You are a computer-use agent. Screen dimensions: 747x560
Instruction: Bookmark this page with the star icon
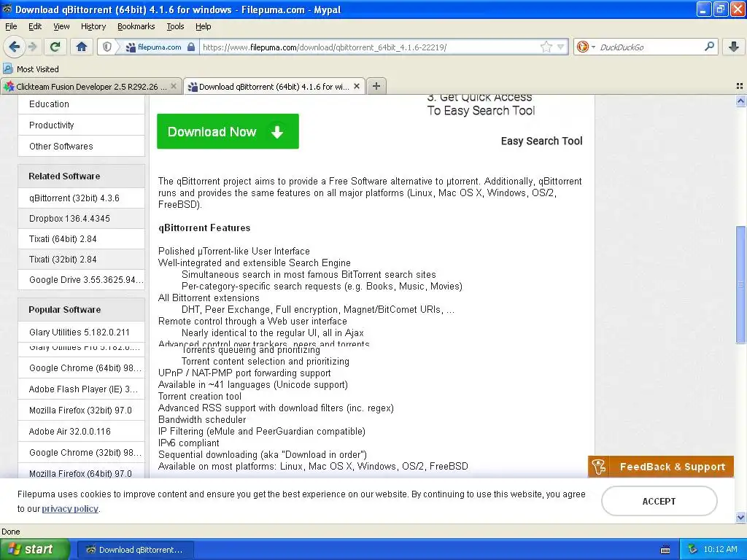tap(546, 47)
